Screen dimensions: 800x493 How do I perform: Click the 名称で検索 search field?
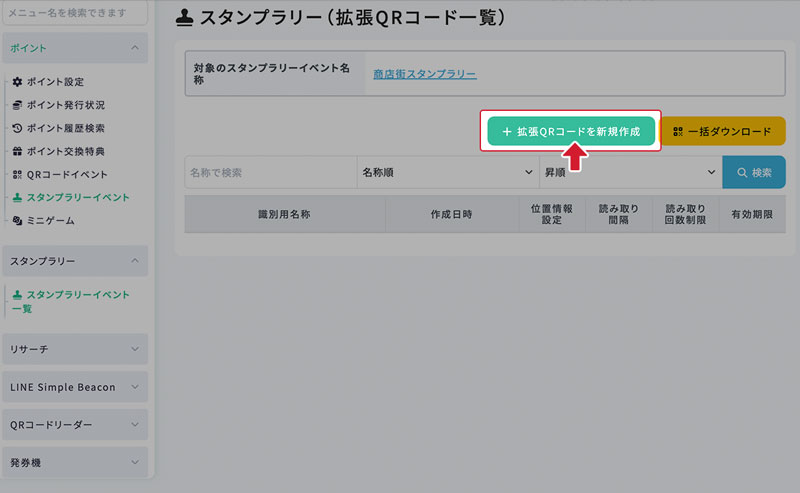point(270,173)
